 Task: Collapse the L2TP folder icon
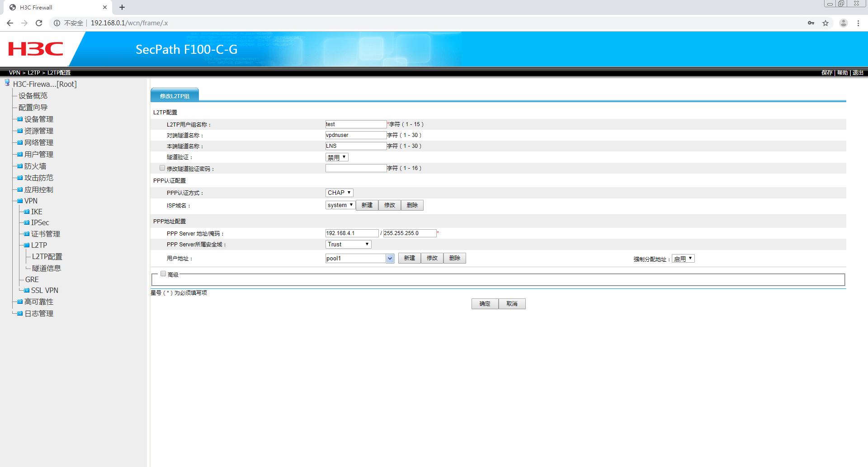click(27, 245)
